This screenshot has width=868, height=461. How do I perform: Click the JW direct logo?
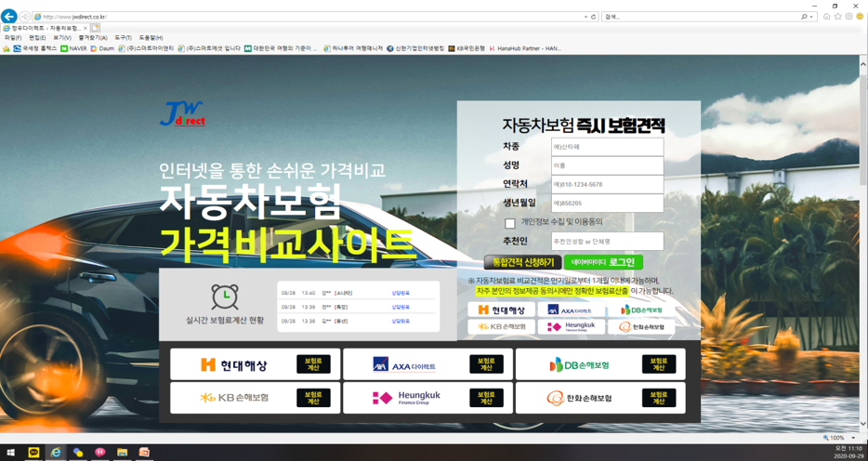pyautogui.click(x=183, y=113)
